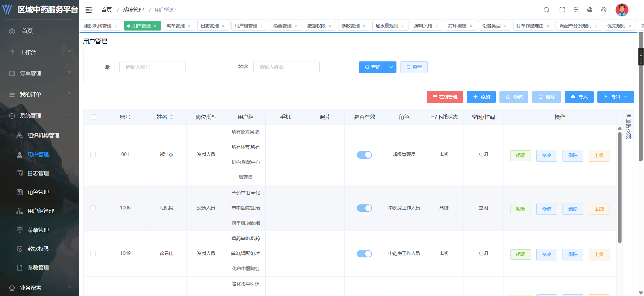Screen dimensions: 644x296
Task: Toggle fullscreen mode icon
Action: (562, 10)
